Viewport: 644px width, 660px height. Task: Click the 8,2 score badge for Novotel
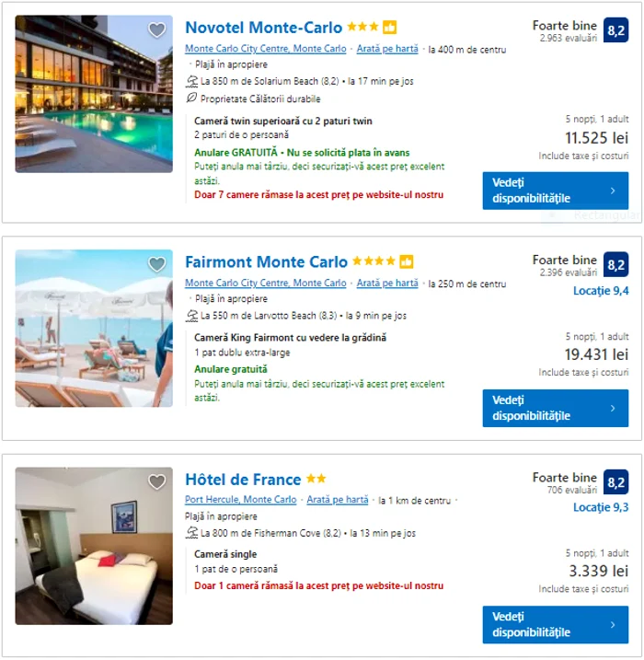click(615, 31)
